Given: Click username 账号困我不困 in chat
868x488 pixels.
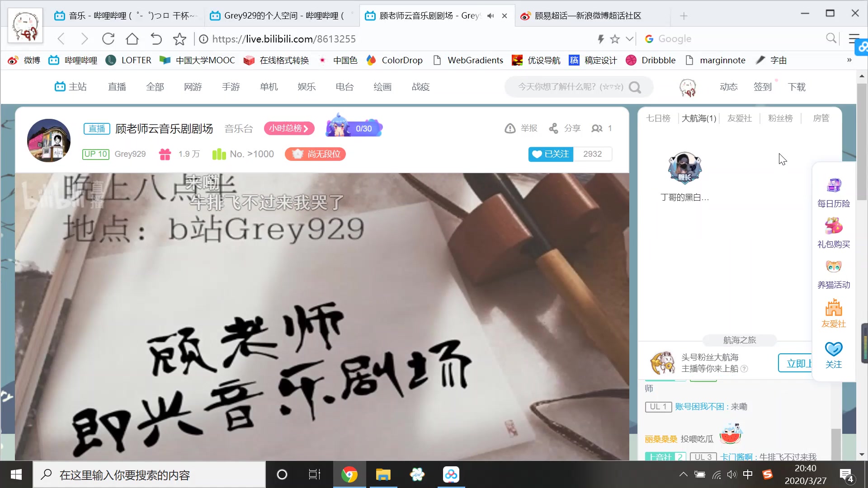Looking at the screenshot, I should click(699, 407).
